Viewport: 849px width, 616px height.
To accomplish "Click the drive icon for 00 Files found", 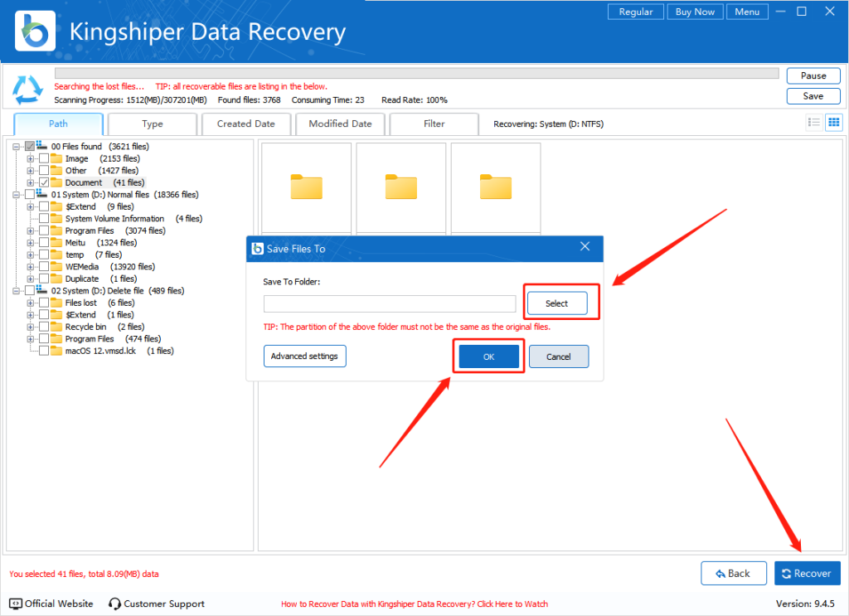I will tap(41, 146).
